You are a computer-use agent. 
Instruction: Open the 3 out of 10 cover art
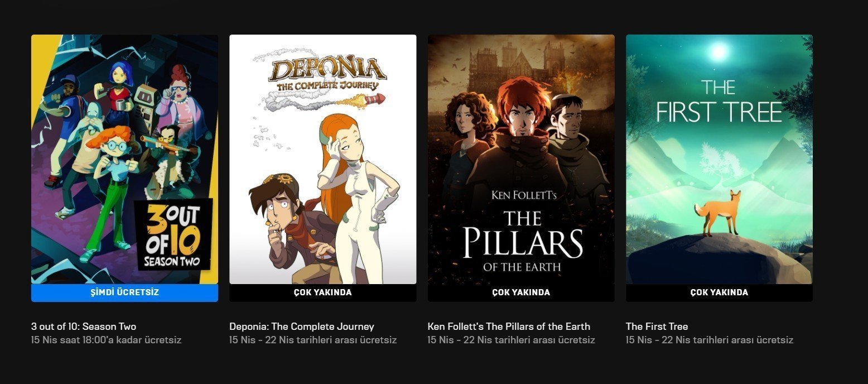click(x=124, y=159)
